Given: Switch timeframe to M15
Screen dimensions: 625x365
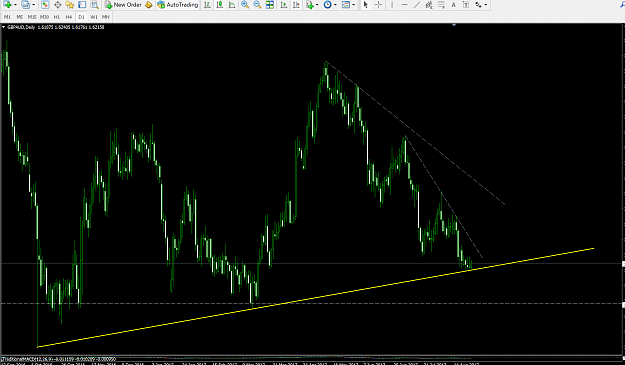Looking at the screenshot, I should point(32,17).
